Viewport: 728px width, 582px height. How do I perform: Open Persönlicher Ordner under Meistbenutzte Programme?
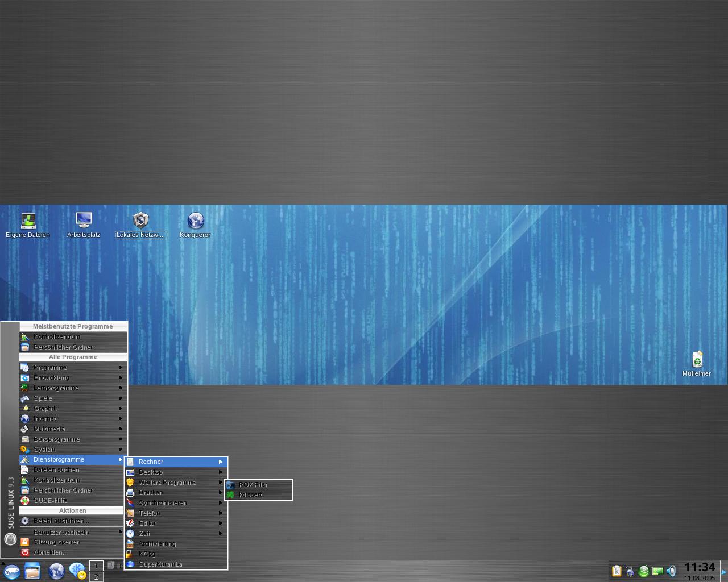tap(73, 347)
